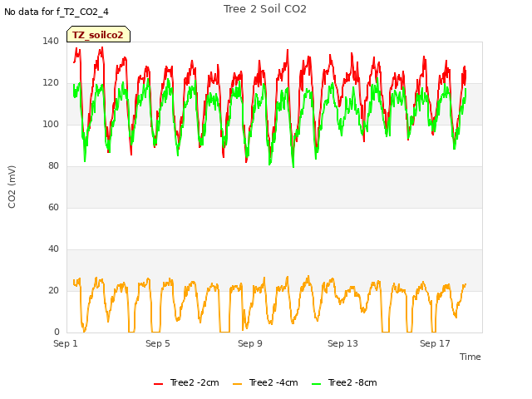Click the 120 y-axis tick label

pos(51,83)
